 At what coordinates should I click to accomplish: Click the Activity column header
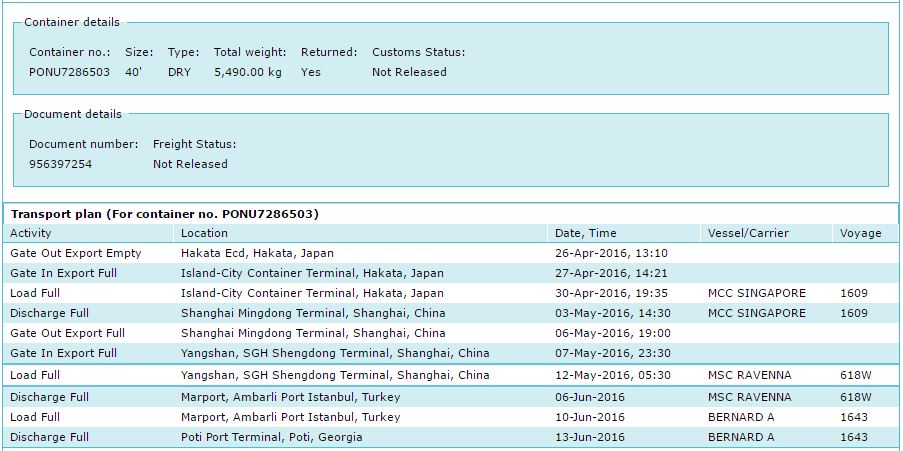(x=30, y=233)
